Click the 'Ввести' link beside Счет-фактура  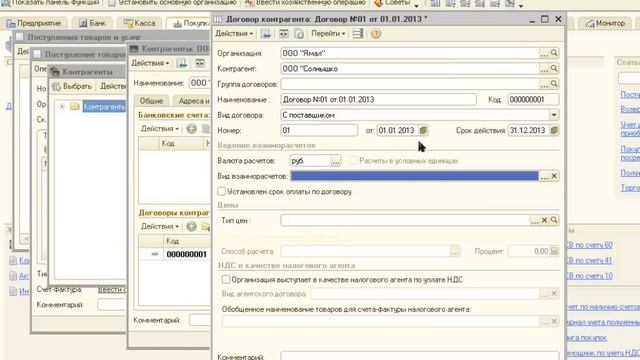pos(112,289)
